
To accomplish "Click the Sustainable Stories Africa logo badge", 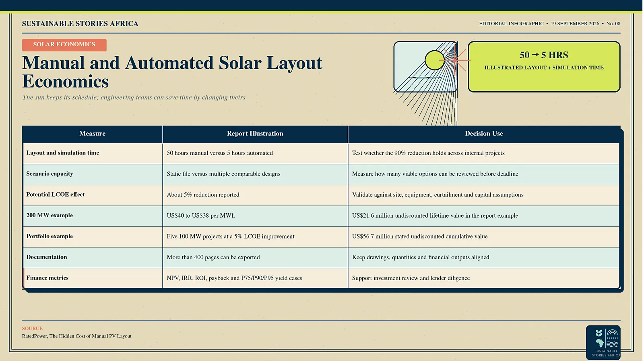I will point(603,342).
